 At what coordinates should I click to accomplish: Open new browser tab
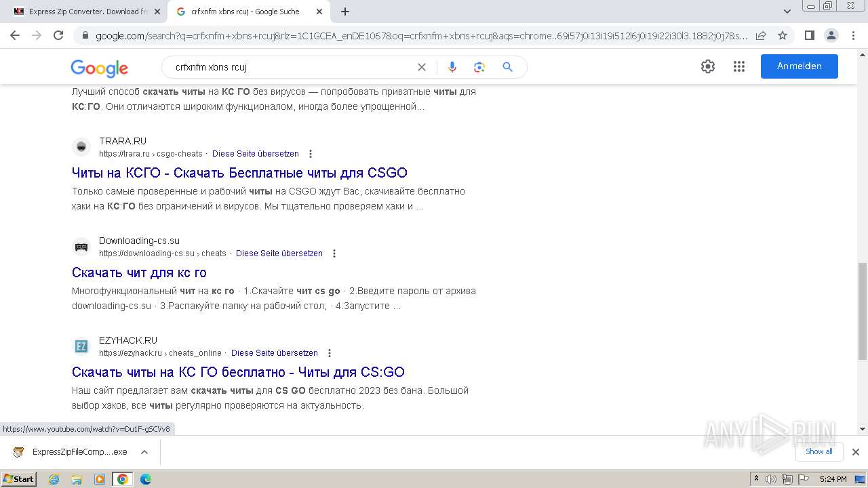(345, 12)
